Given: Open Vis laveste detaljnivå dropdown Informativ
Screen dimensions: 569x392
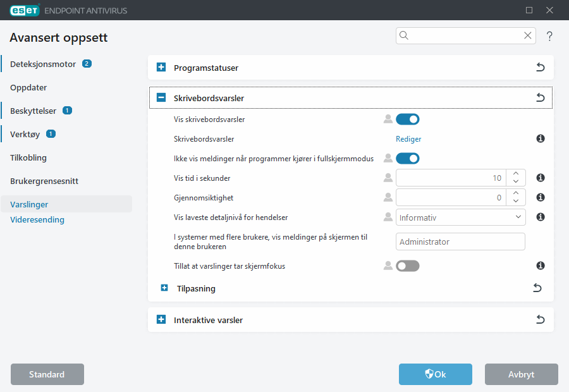Looking at the screenshot, I should 460,217.
